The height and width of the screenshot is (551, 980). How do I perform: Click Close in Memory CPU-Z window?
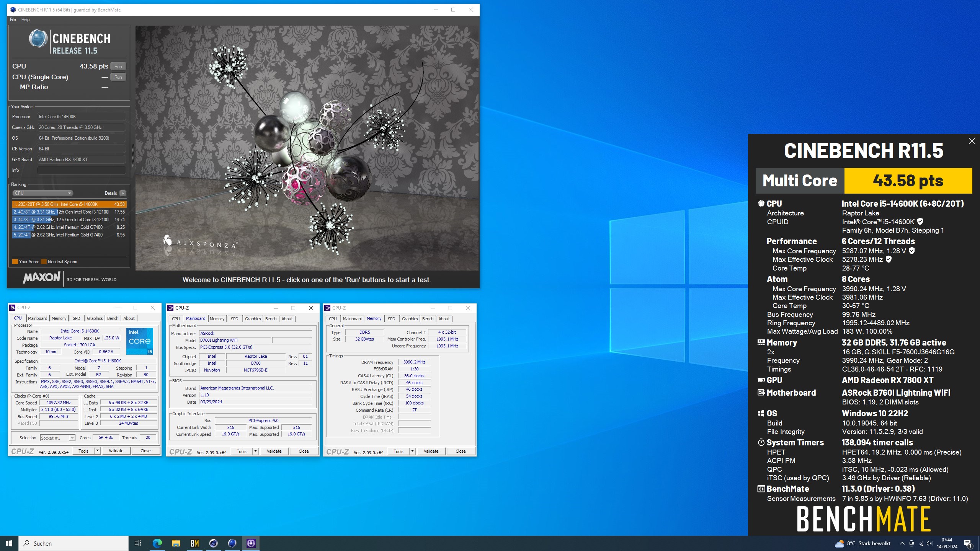point(461,451)
